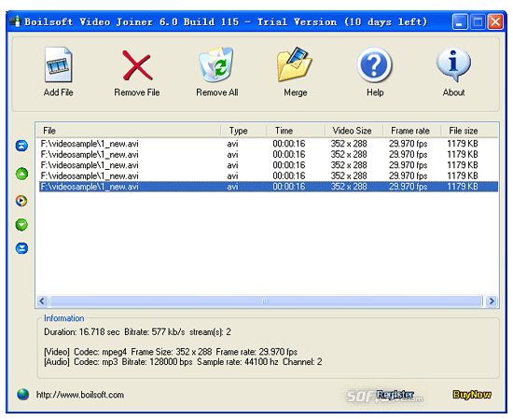Click the BuyNow button
This screenshot has width=513, height=420.
(x=472, y=395)
